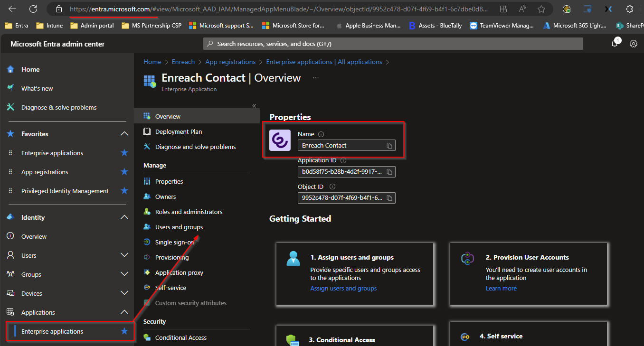Copy the Enreach Contact name field
Image resolution: width=644 pixels, height=346 pixels.
click(389, 146)
